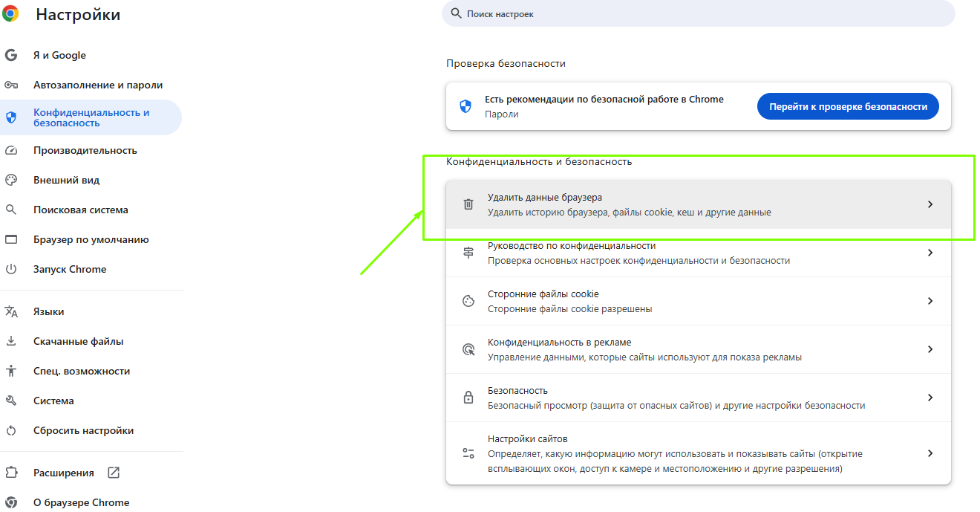The image size is (980, 512).
Task: Click the reset icon for Сбросить настройки
Action: 10,430
